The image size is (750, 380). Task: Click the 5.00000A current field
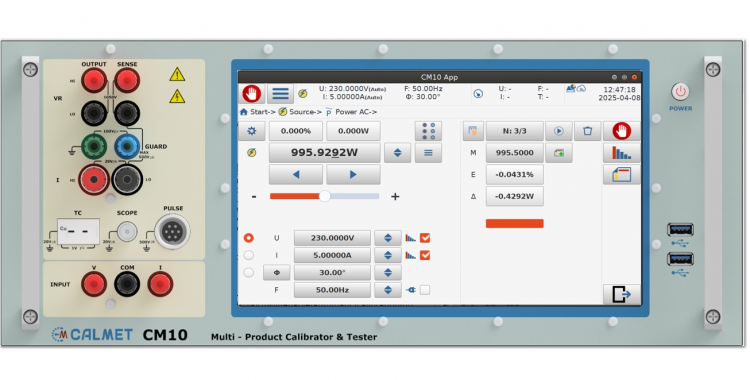[332, 256]
